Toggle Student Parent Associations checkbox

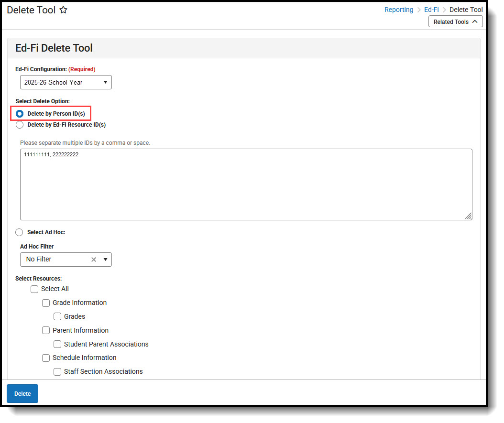[x=57, y=344]
